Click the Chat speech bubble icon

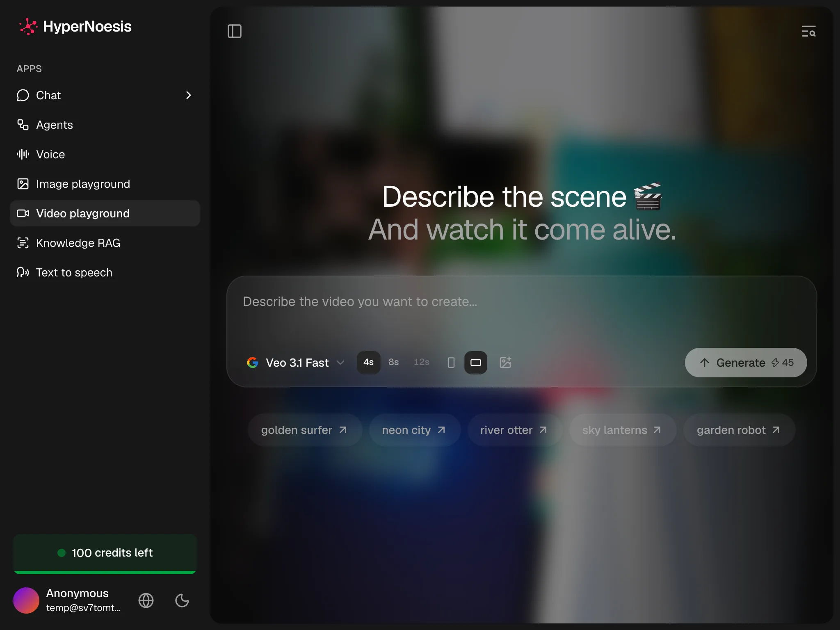(23, 95)
